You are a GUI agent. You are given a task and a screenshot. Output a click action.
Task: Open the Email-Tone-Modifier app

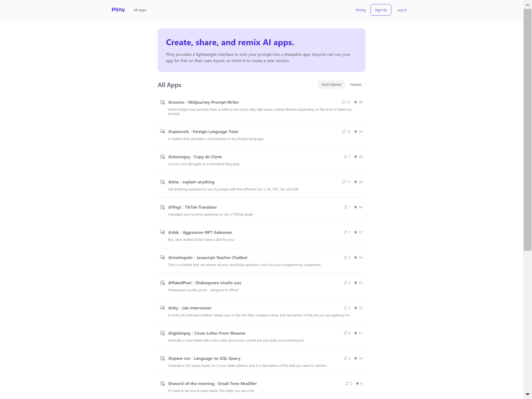click(237, 384)
